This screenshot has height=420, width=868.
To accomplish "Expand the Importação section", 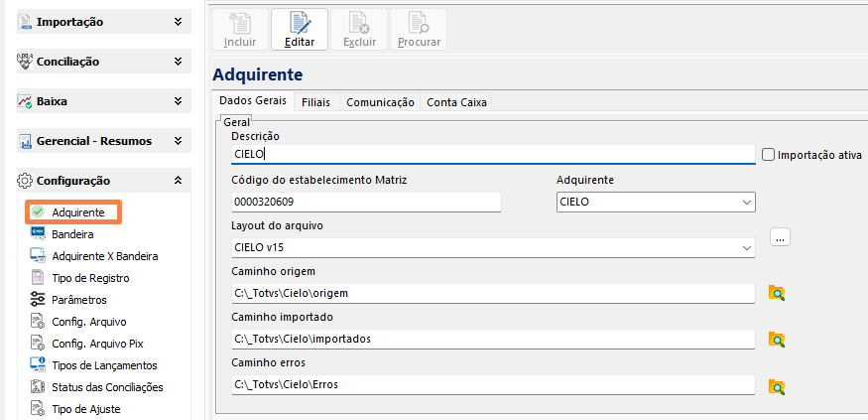I will click(177, 21).
